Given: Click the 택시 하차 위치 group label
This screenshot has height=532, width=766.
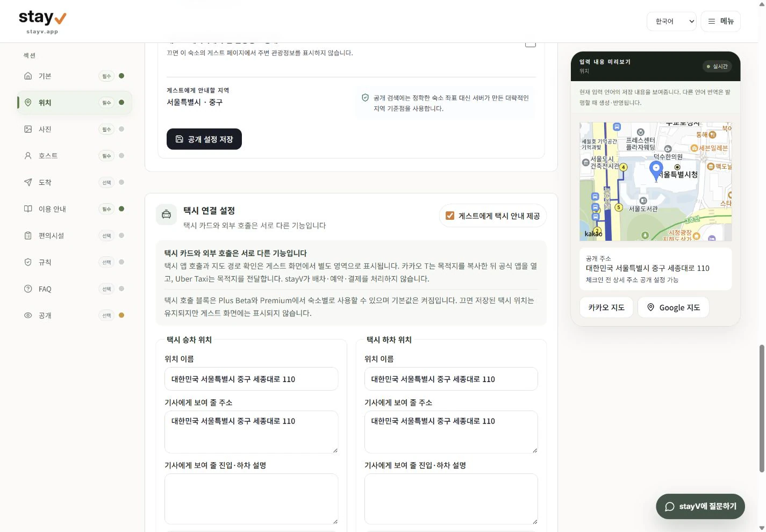Looking at the screenshot, I should [389, 340].
